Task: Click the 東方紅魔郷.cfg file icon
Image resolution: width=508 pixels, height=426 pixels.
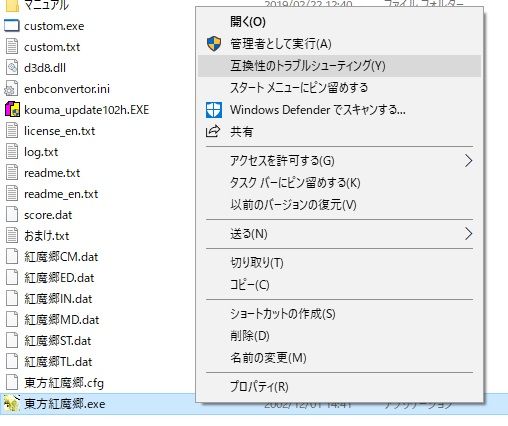Action: [x=12, y=383]
